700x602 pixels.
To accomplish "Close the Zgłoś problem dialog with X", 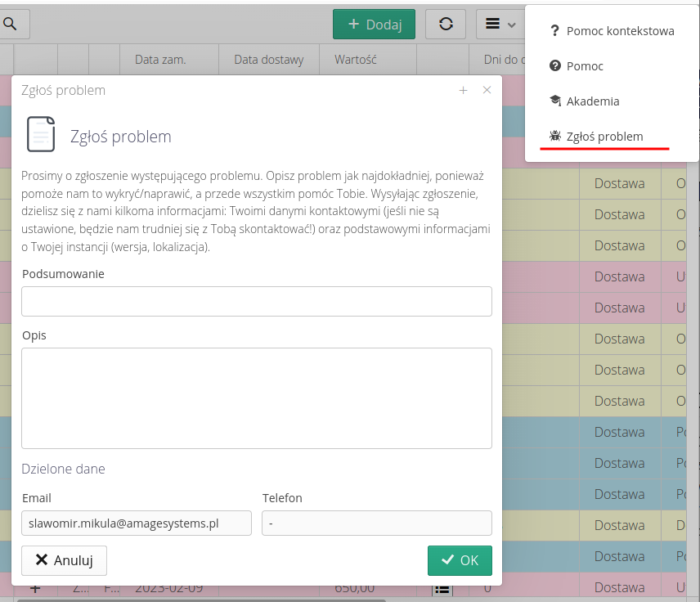I will [x=487, y=91].
